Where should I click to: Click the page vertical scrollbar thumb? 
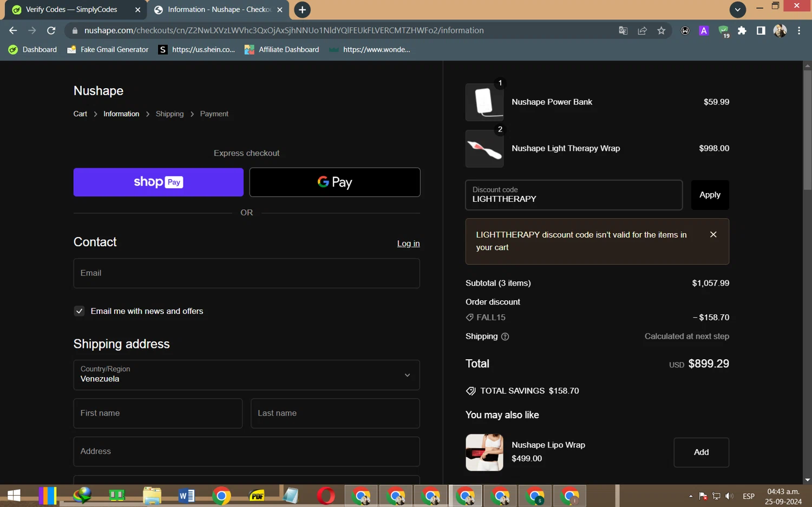807,130
